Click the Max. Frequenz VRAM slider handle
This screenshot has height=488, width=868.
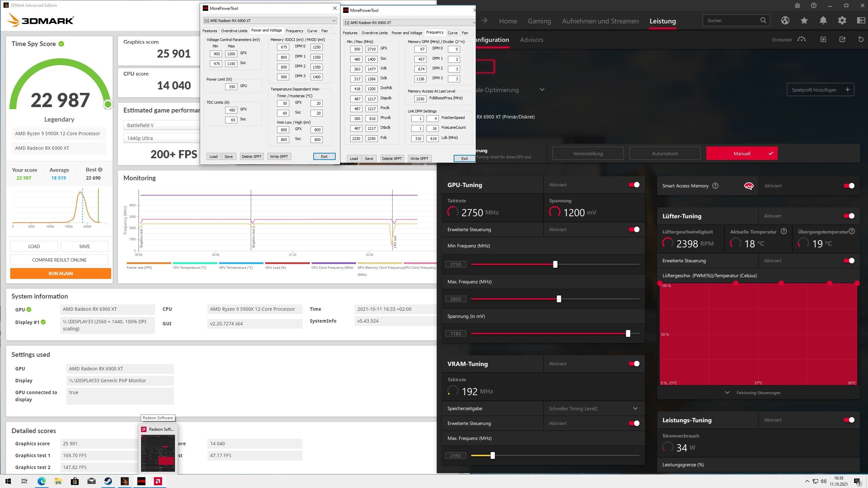pyautogui.click(x=493, y=455)
